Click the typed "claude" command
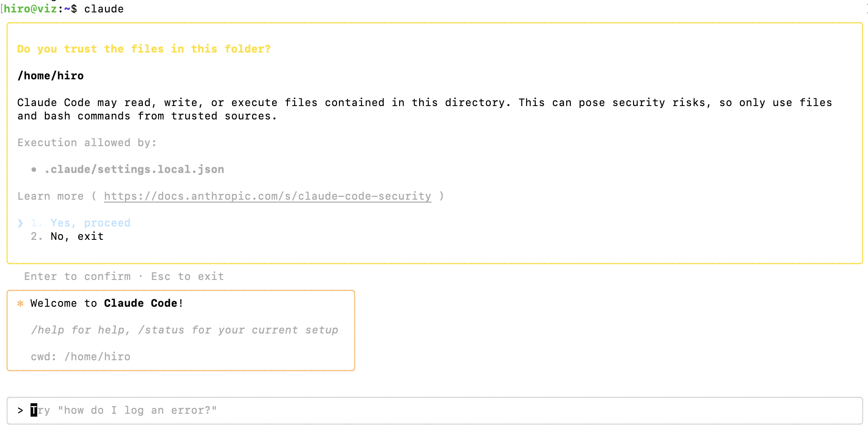Viewport: 868px width, 430px height. 104,9
